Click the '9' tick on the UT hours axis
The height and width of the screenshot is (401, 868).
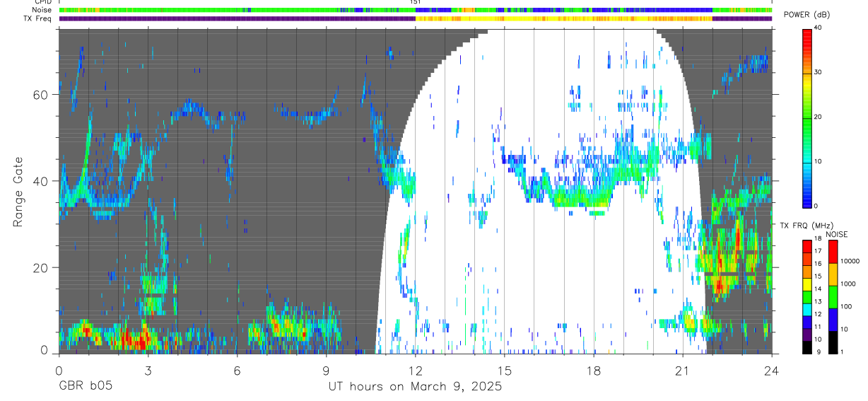(327, 370)
